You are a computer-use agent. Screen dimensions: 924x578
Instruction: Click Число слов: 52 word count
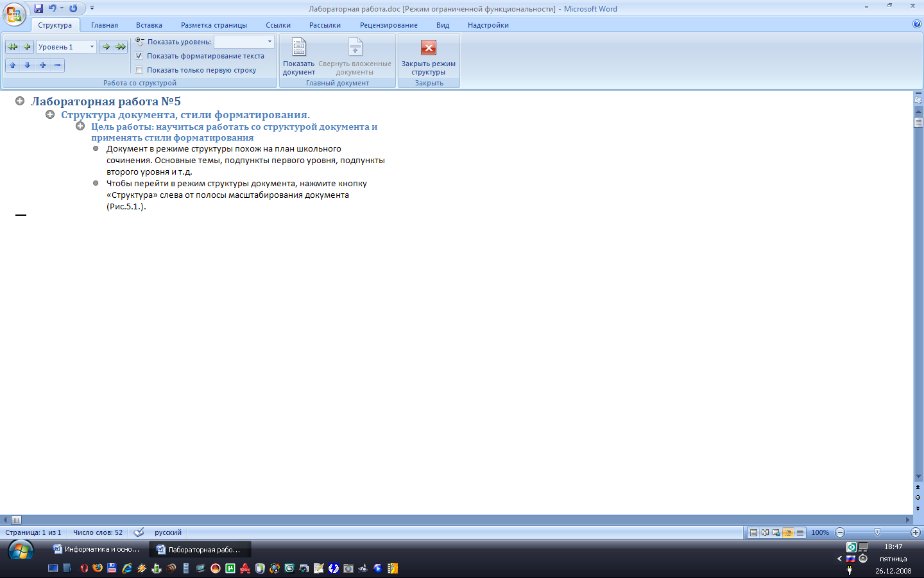pos(98,532)
